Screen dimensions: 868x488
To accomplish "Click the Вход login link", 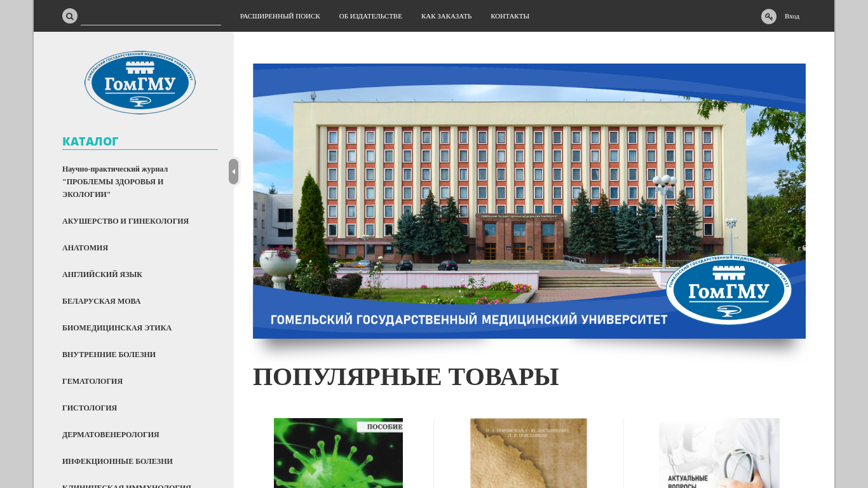I will (792, 16).
